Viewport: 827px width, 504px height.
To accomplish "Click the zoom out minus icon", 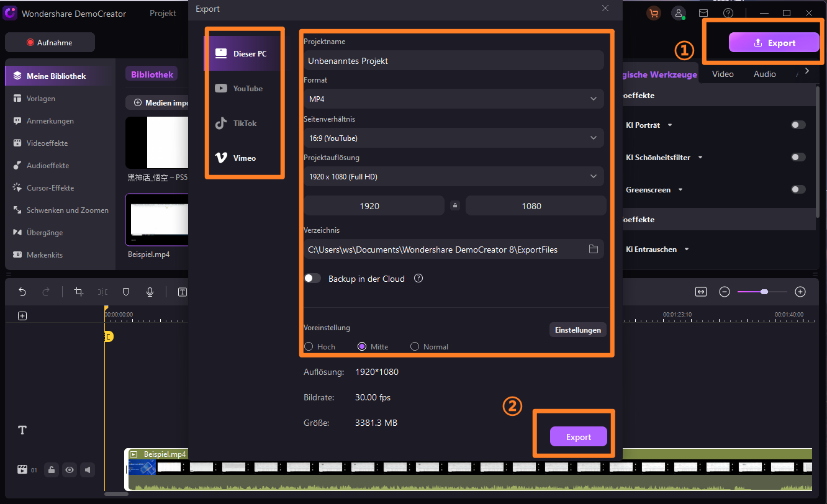I will point(724,292).
